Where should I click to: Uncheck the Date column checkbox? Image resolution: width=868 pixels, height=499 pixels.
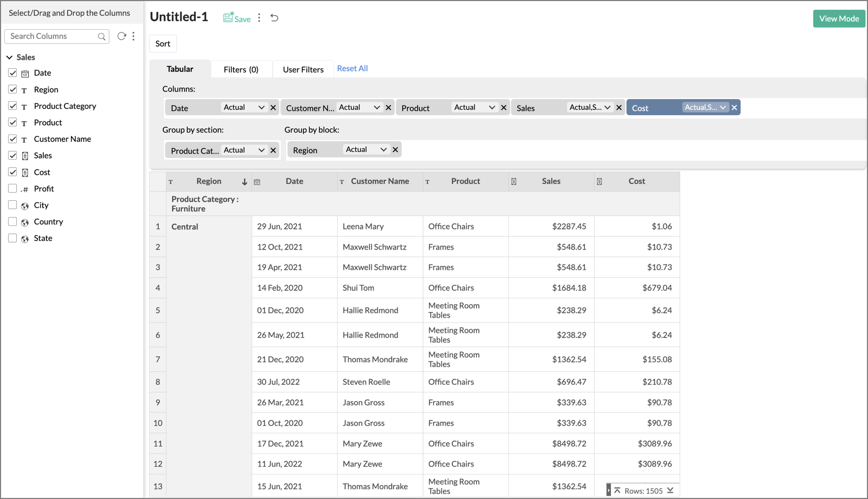pos(12,73)
